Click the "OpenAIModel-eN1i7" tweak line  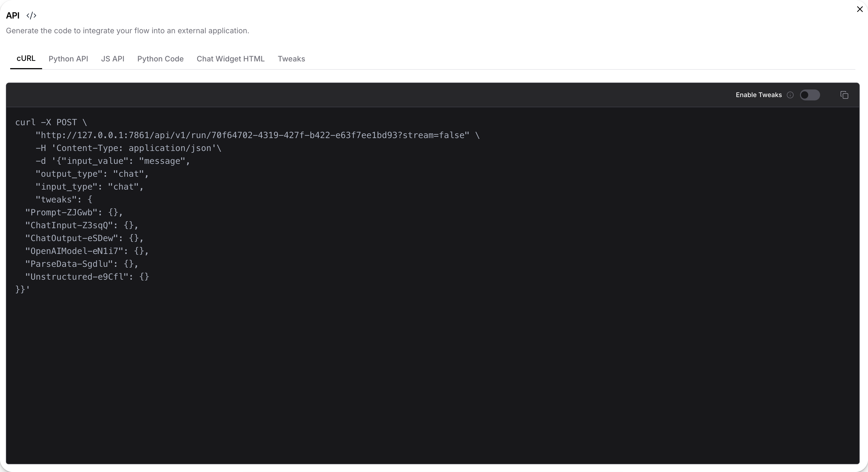(87, 251)
